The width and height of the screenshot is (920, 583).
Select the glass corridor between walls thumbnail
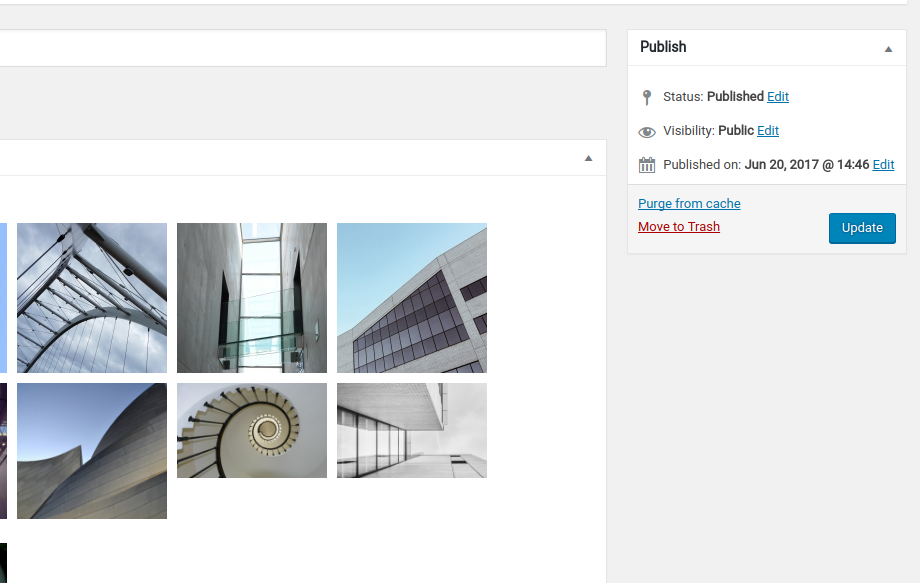[x=252, y=297]
